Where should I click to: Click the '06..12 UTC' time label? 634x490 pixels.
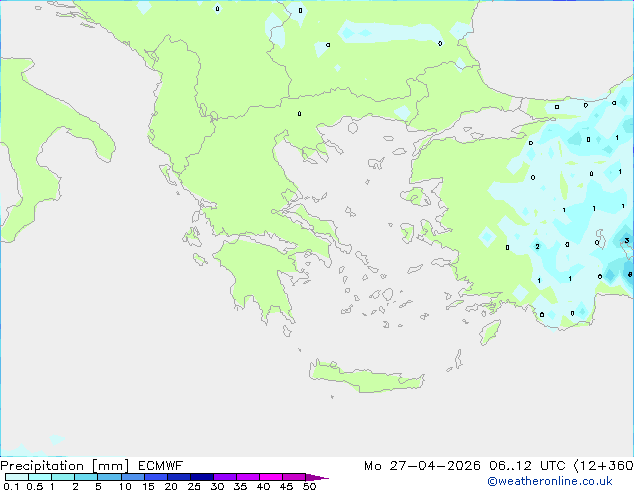pos(527,466)
